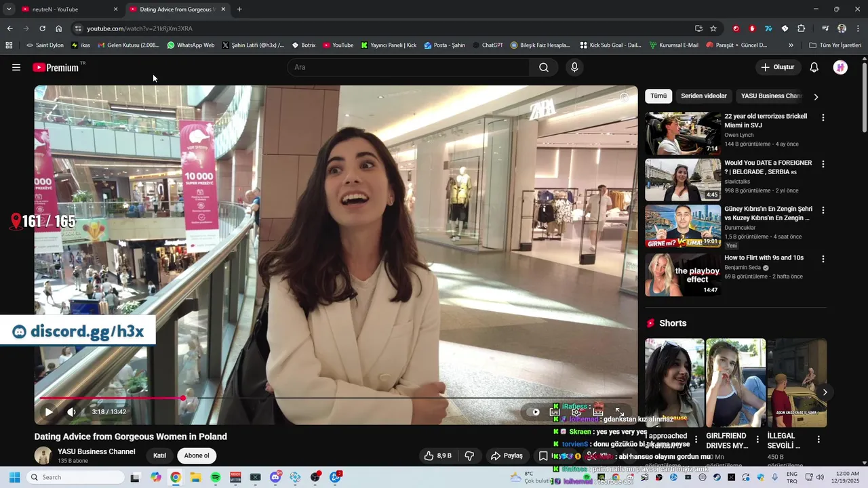Go to browser home page

(59, 28)
